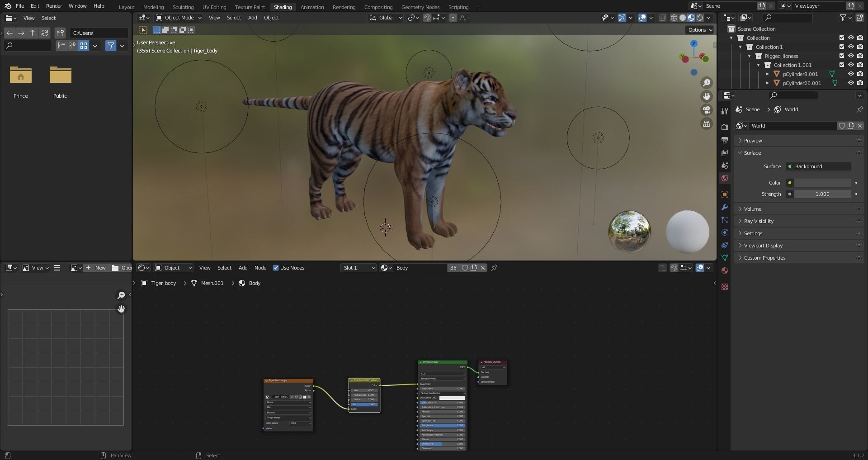Toggle snapping magnet in viewport header
The width and height of the screenshot is (868, 460).
point(427,18)
